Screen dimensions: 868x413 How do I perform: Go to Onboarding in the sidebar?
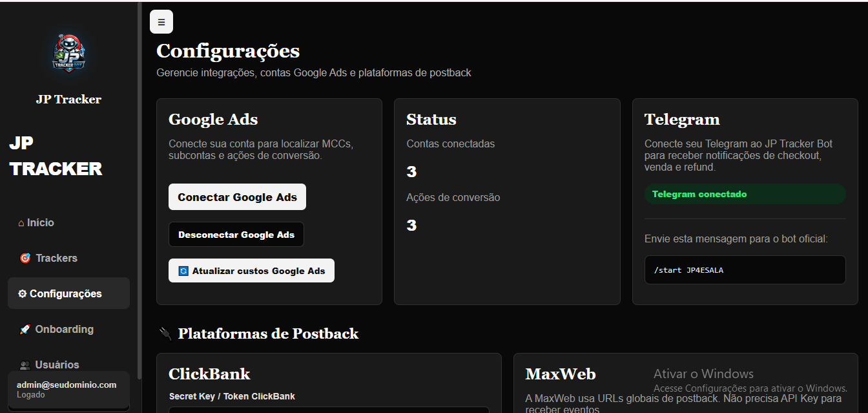pos(68,329)
